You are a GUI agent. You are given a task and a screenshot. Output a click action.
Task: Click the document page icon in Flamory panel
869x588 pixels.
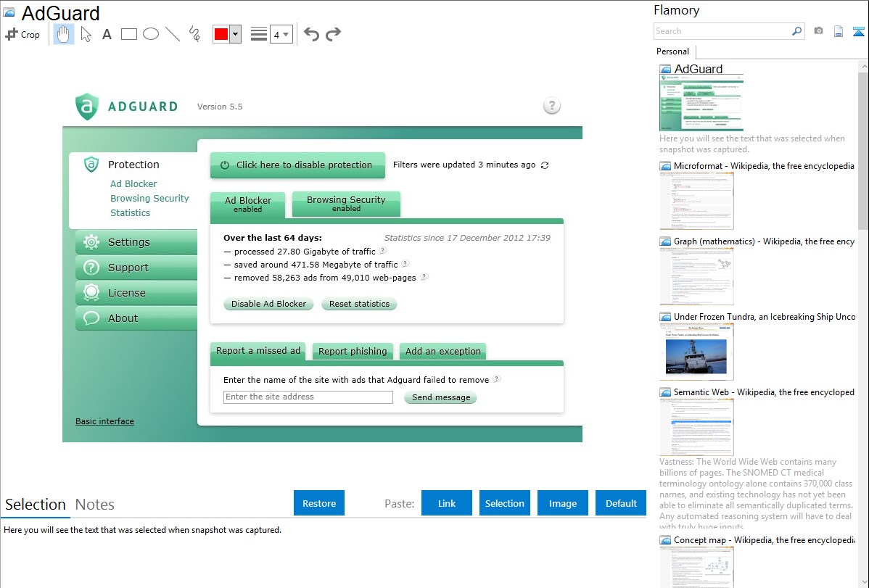(839, 31)
